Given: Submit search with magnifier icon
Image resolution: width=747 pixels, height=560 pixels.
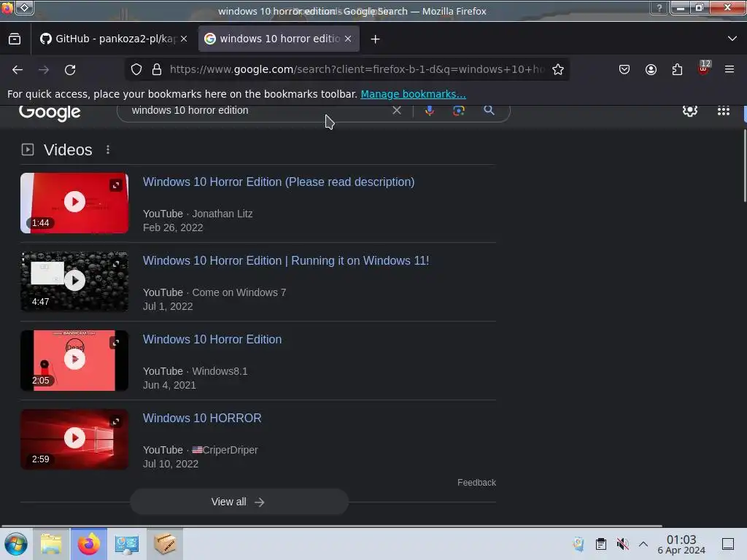Looking at the screenshot, I should 489,111.
